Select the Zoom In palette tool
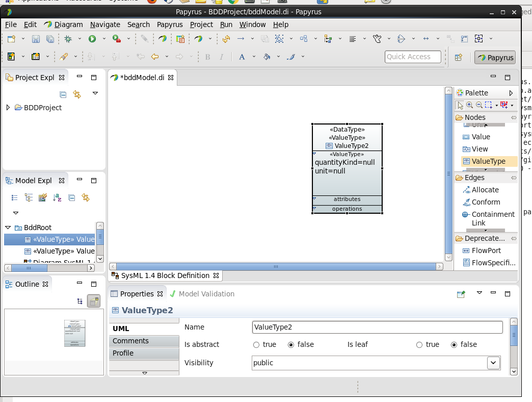This screenshot has width=532, height=402. point(469,105)
